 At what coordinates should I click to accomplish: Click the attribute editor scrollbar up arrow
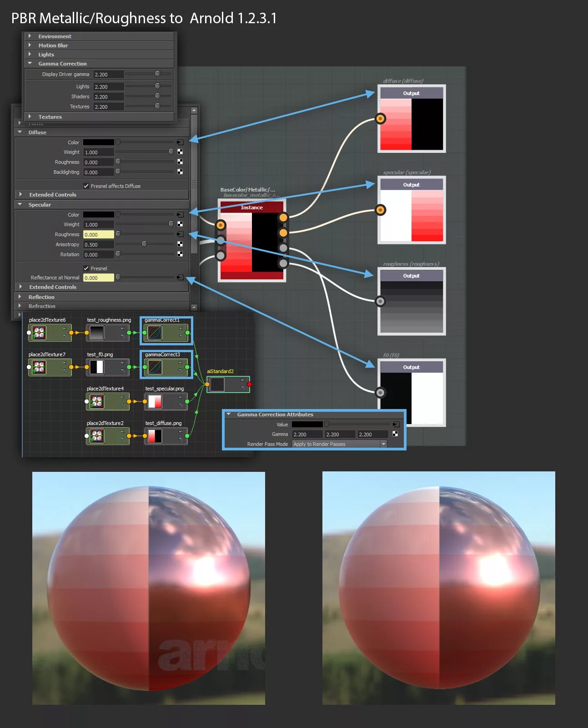[194, 111]
